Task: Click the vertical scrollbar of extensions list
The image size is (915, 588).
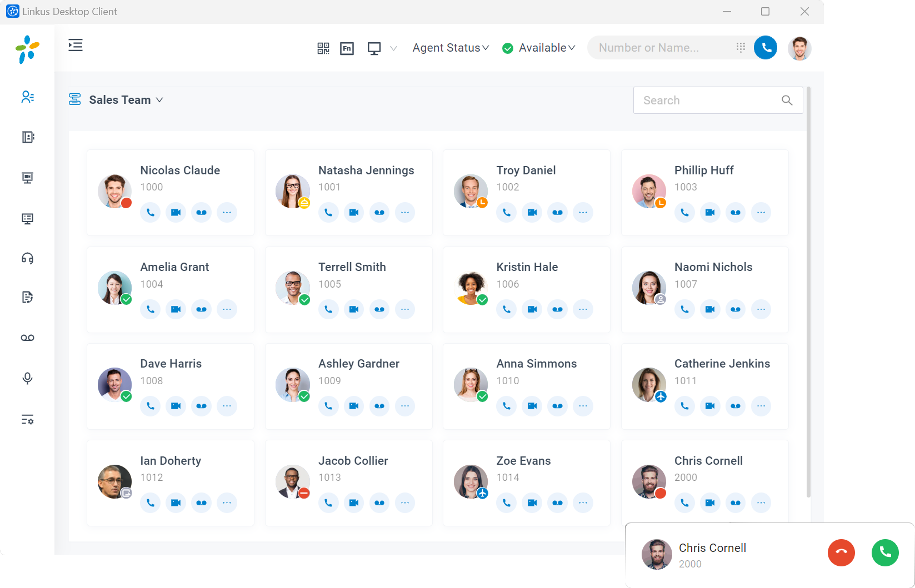Action: 808,292
